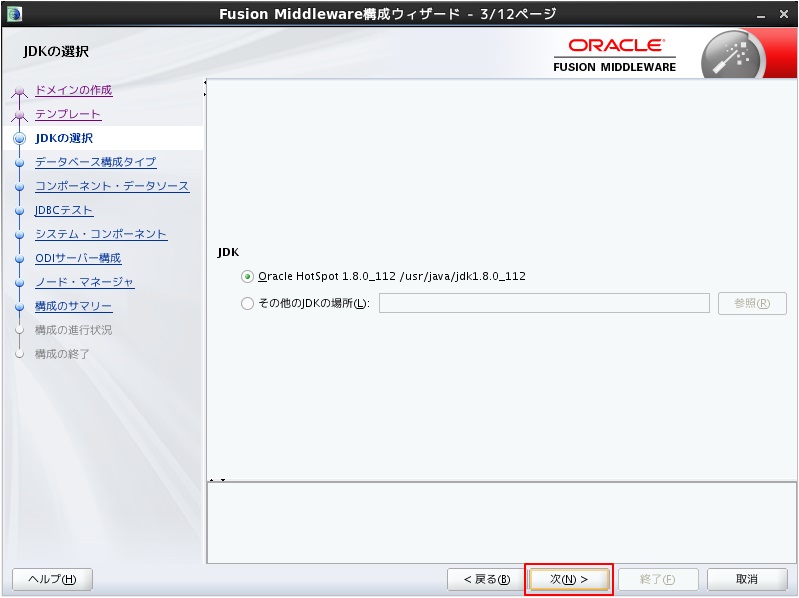Jump to システム・コンポーネント step
The height and width of the screenshot is (598, 799).
point(101,234)
